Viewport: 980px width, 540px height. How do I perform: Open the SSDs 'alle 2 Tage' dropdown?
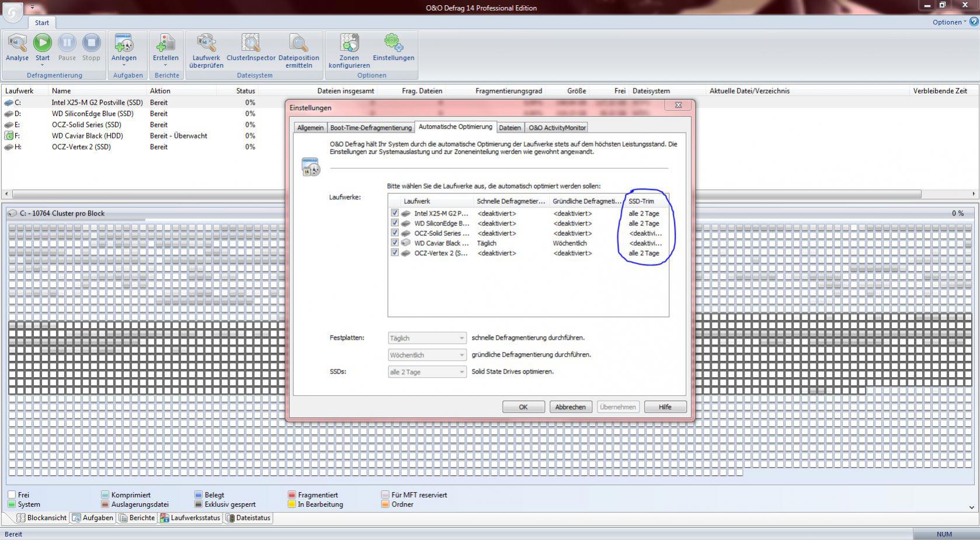click(427, 372)
